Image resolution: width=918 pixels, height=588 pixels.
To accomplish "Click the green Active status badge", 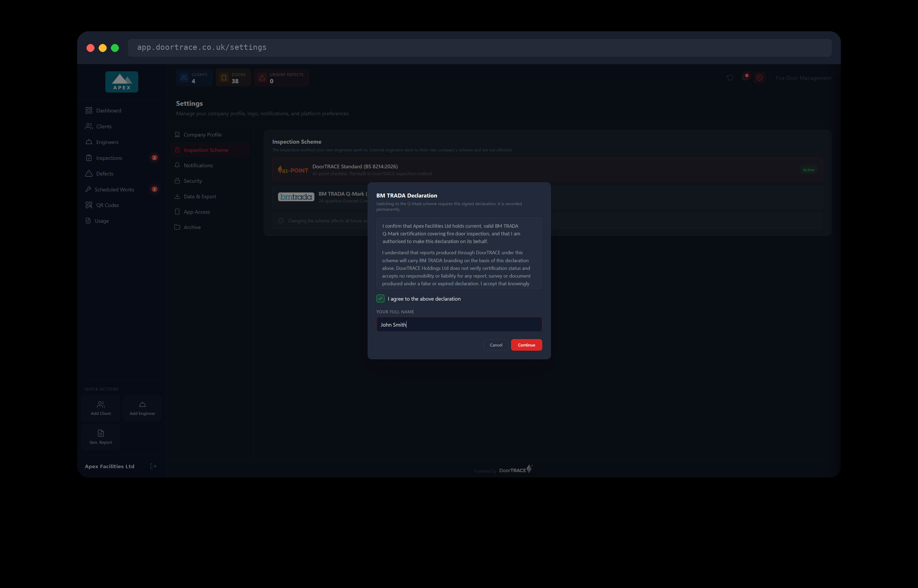I will coord(808,170).
